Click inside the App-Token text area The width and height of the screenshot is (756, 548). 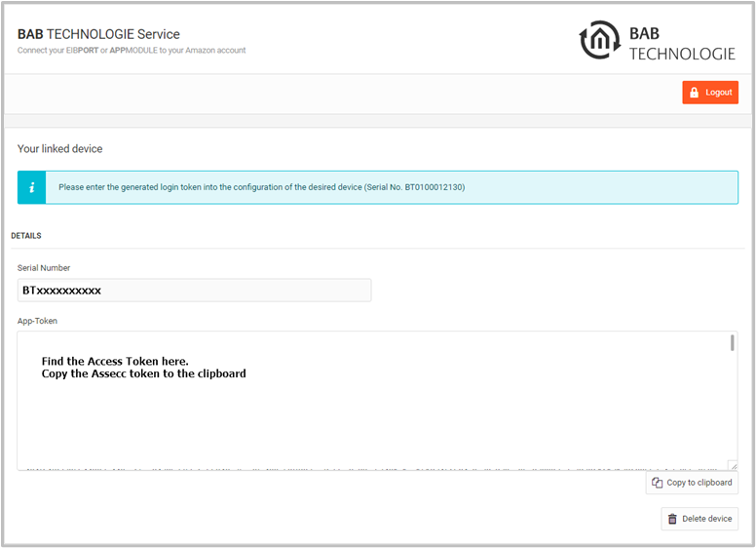(x=370, y=410)
